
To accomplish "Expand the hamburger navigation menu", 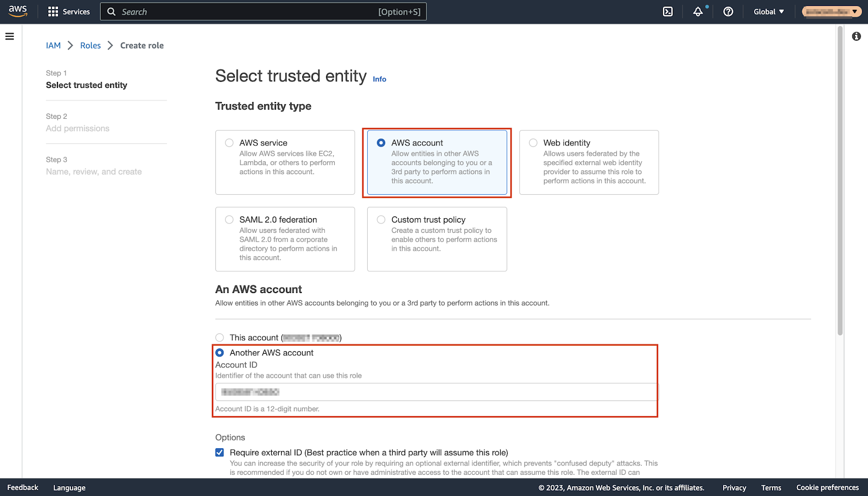I will 10,36.
